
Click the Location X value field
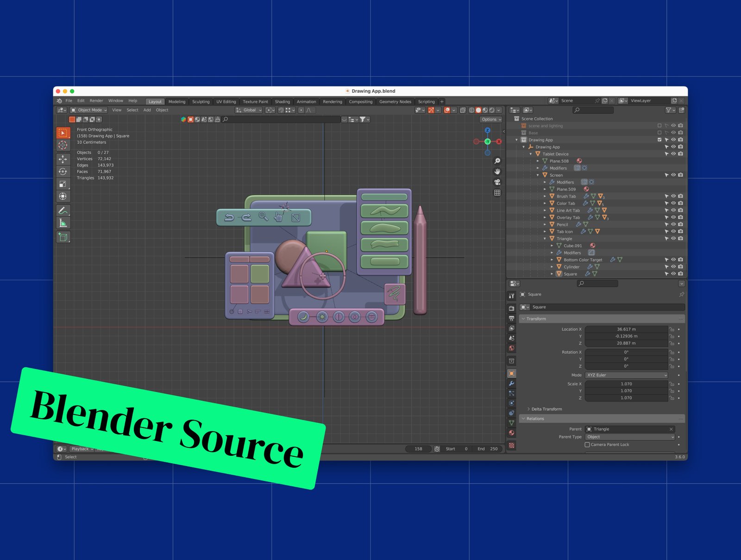626,329
